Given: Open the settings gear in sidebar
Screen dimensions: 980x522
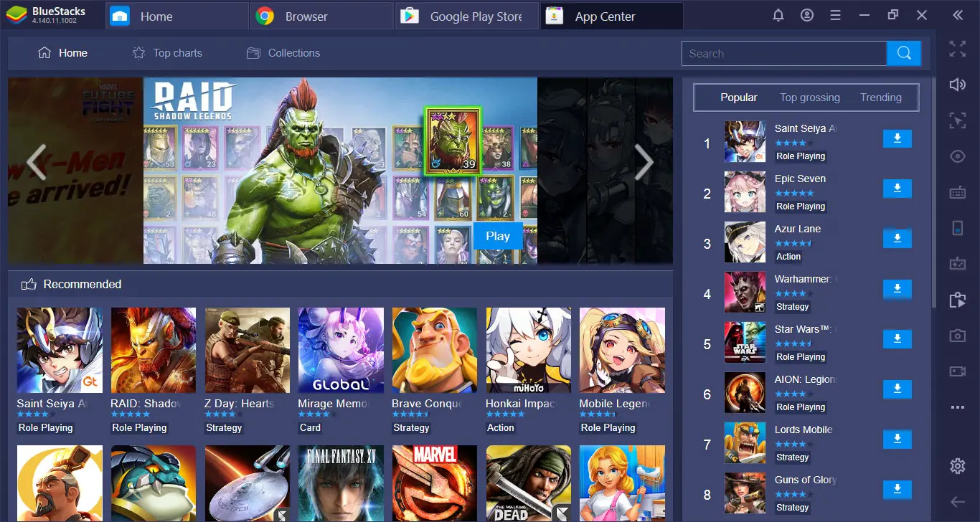Looking at the screenshot, I should tap(957, 466).
